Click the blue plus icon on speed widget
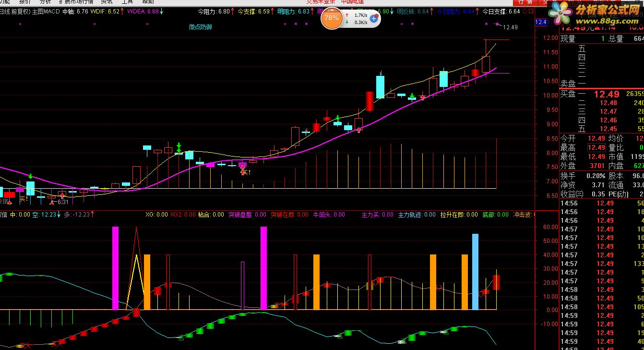The width and height of the screenshot is (644, 350). (373, 19)
